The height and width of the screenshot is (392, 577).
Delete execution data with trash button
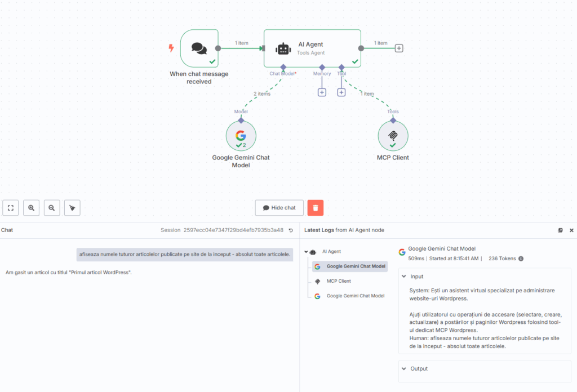coord(316,208)
